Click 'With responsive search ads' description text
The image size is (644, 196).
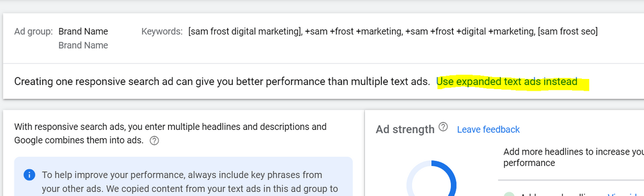tap(170, 134)
